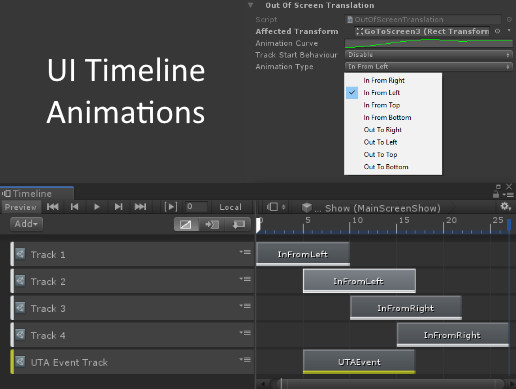Open Track 3 options menu icon
This screenshot has width=516, height=389.
pyautogui.click(x=245, y=306)
